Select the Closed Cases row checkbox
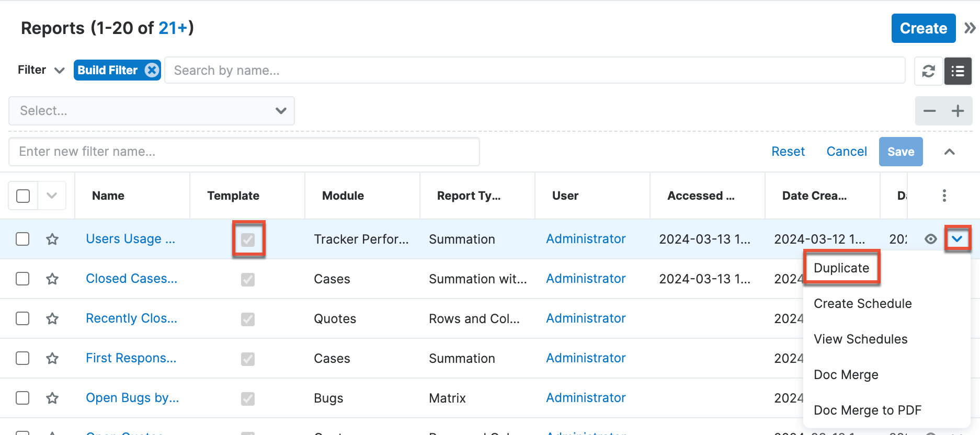Viewport: 980px width, 435px height. pyautogui.click(x=22, y=279)
